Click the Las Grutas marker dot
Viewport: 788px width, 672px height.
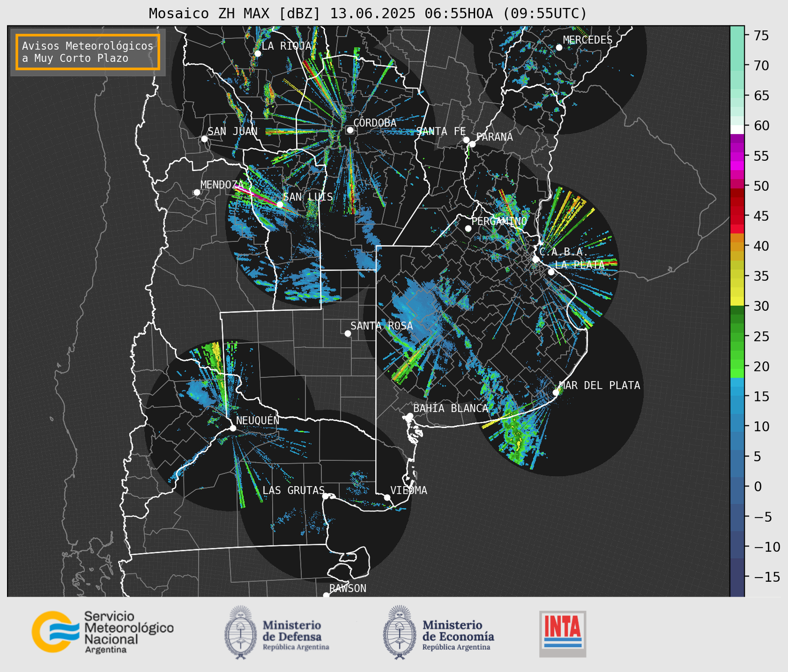click(326, 496)
